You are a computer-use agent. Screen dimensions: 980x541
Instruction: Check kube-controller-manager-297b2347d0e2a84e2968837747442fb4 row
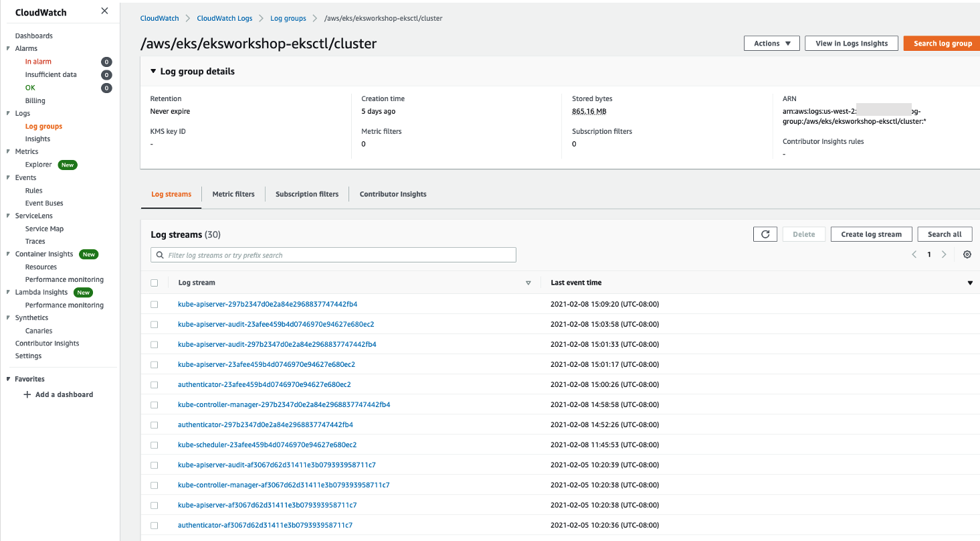point(155,405)
